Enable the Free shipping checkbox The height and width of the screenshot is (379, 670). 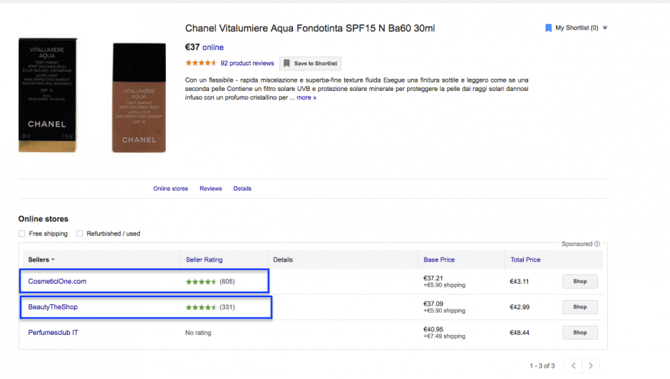click(22, 234)
